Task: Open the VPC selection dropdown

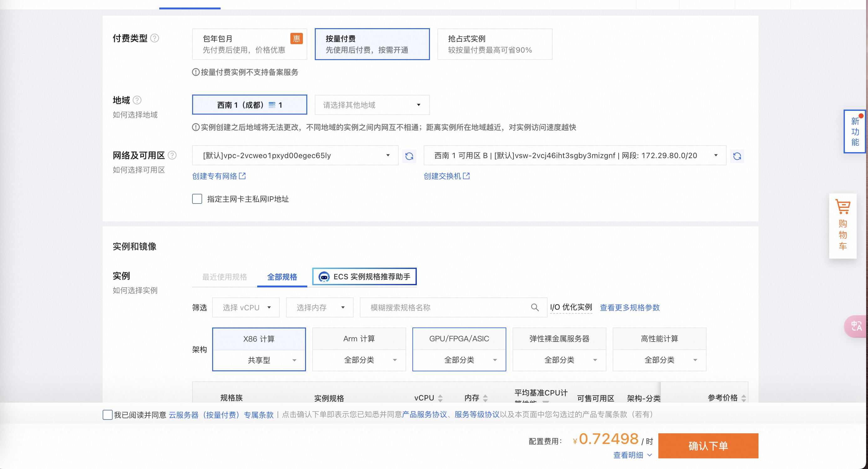Action: 295,155
